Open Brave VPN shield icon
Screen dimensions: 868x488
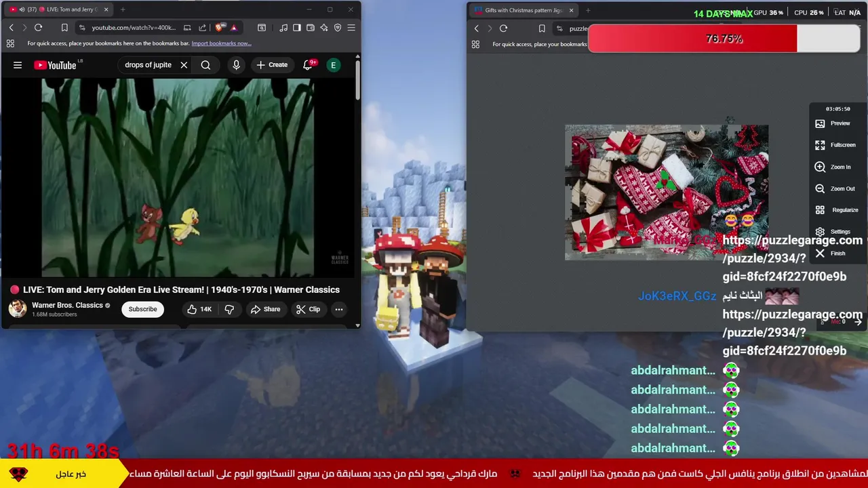[338, 28]
